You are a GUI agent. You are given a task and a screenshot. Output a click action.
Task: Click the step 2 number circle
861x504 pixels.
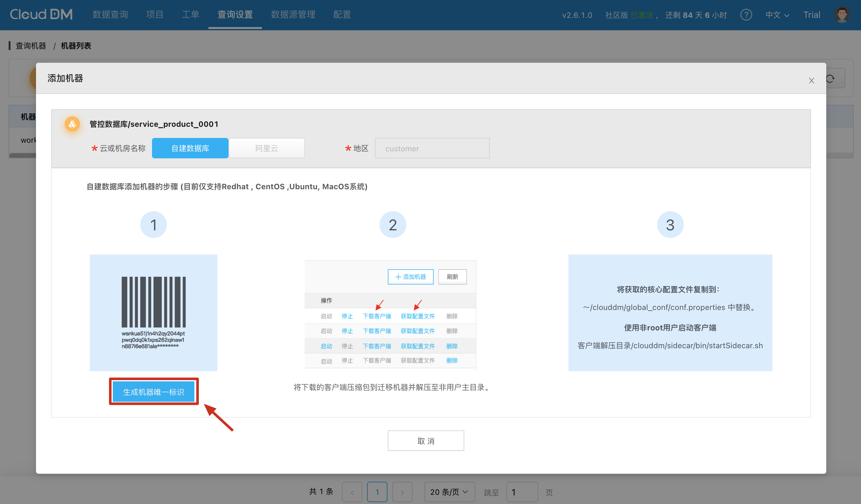pos(393,225)
